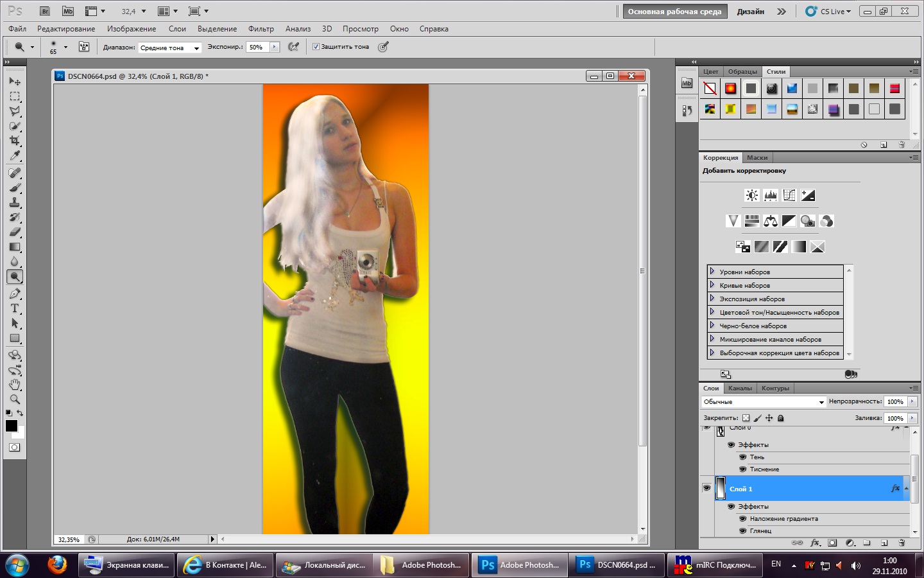
Task: Click the foreground color swatch
Action: point(12,426)
